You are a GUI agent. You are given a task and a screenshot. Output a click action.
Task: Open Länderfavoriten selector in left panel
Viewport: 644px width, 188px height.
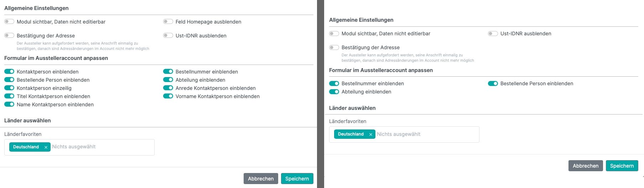(x=102, y=147)
